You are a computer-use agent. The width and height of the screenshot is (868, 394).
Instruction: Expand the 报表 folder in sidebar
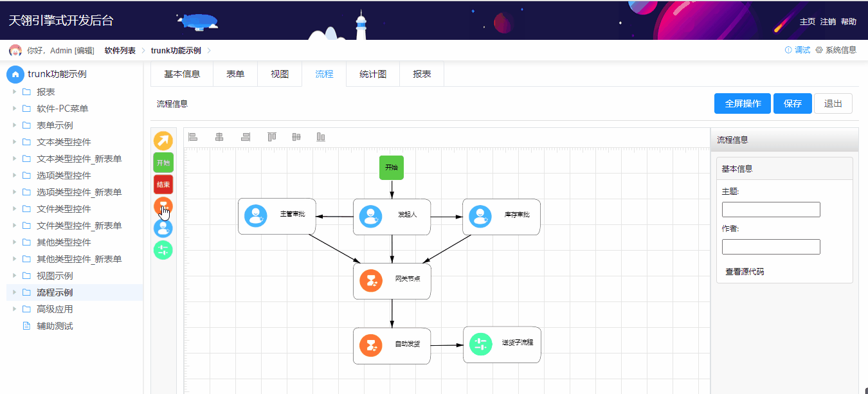tap(14, 91)
